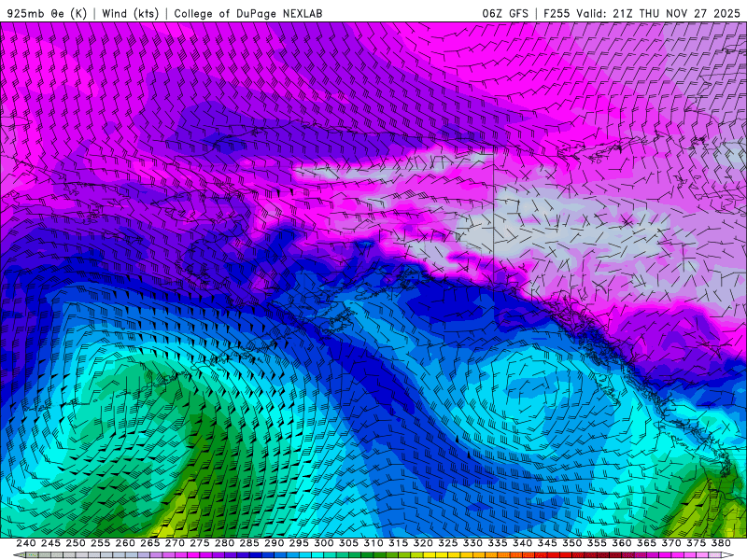Click the 260 value on color scale
The width and height of the screenshot is (747, 560).
[125, 543]
